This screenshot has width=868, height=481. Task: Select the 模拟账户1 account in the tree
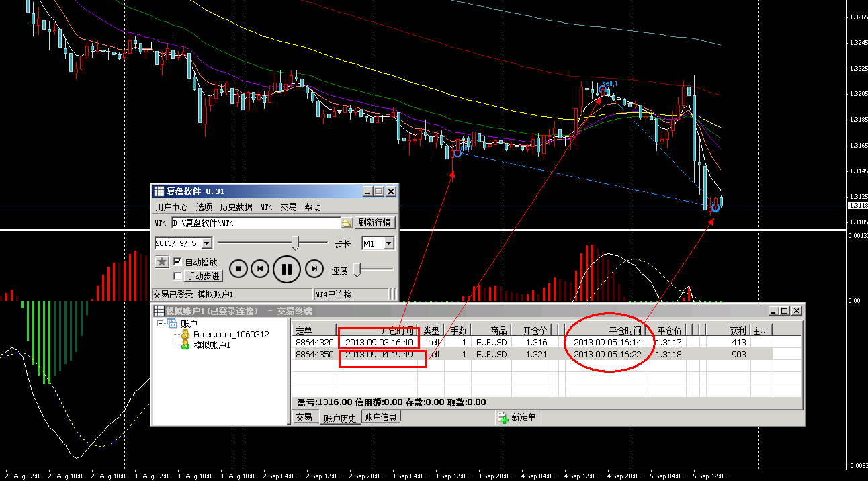(x=212, y=345)
